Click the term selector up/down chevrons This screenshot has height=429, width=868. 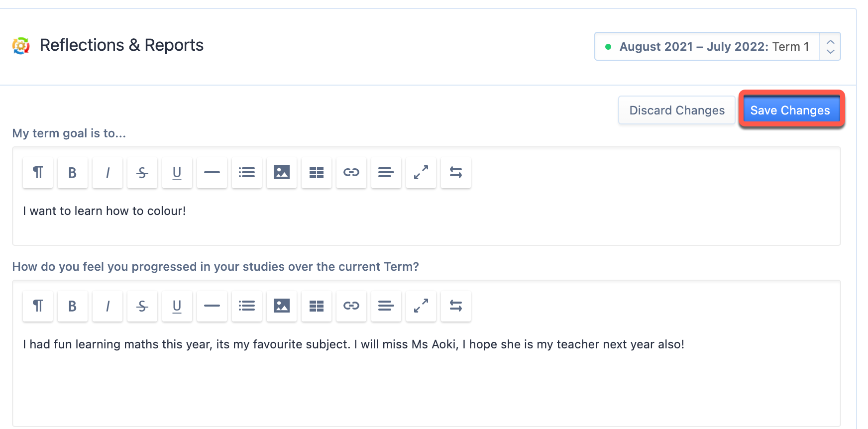[x=830, y=46]
